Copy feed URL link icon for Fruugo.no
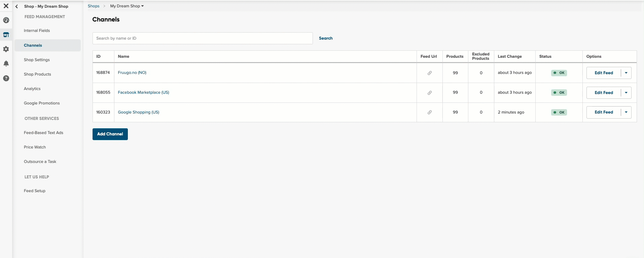The image size is (644, 258). [x=430, y=73]
